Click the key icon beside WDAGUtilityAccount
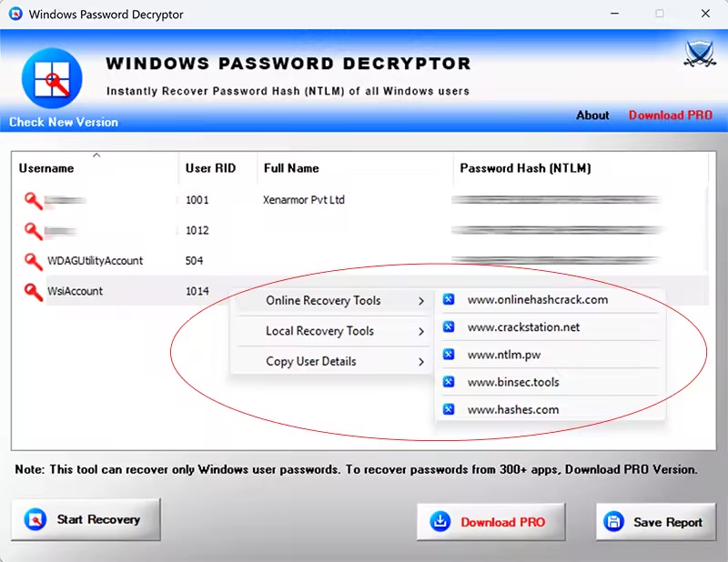The height and width of the screenshot is (562, 728). click(34, 261)
